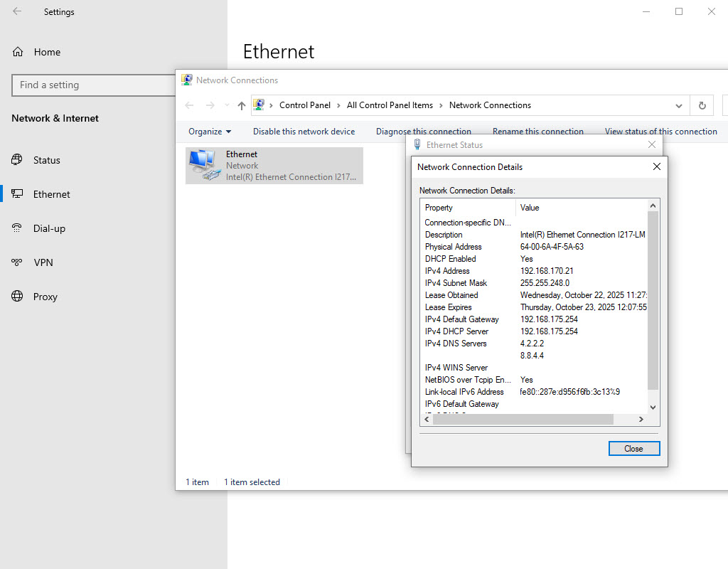Open the VPN settings page
The width and height of the screenshot is (728, 569).
43,262
